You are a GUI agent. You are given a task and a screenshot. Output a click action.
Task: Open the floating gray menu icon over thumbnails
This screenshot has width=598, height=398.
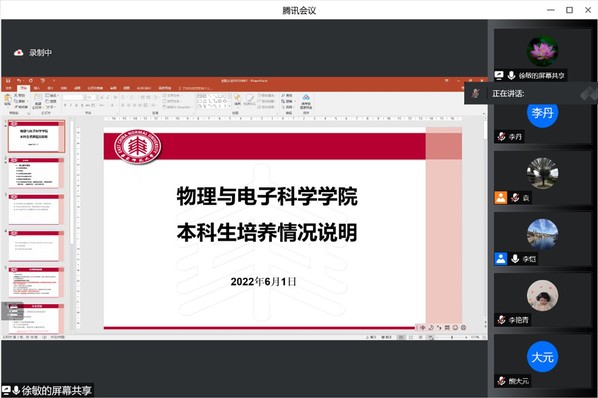(x=12, y=311)
